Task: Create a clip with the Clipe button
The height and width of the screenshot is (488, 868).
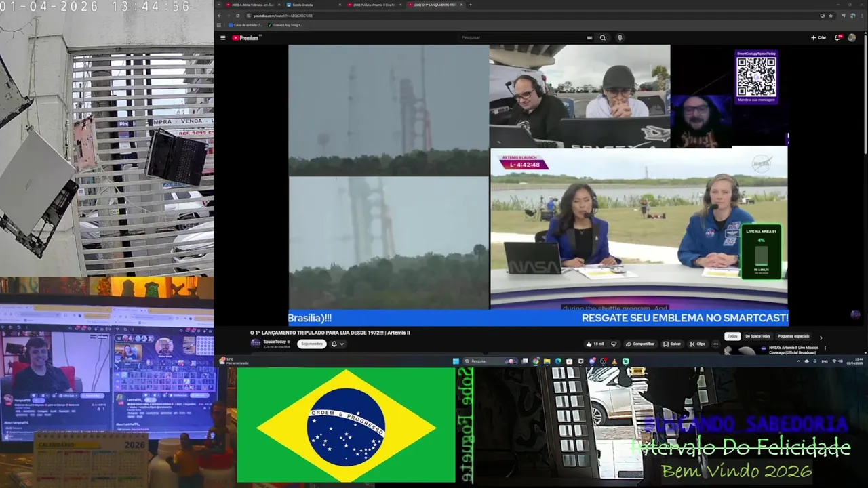Action: 696,344
